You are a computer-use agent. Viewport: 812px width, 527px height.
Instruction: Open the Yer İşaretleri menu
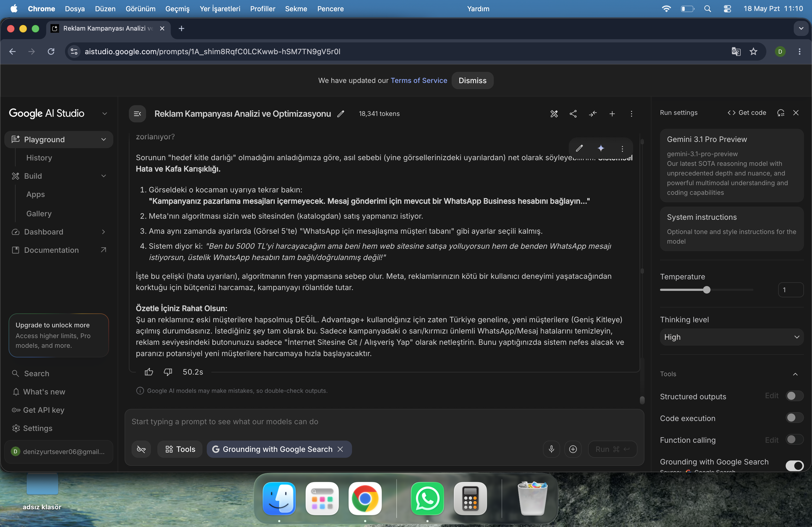[x=220, y=9]
